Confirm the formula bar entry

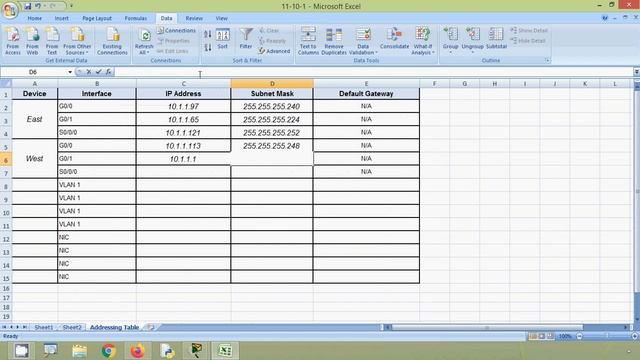[98, 72]
